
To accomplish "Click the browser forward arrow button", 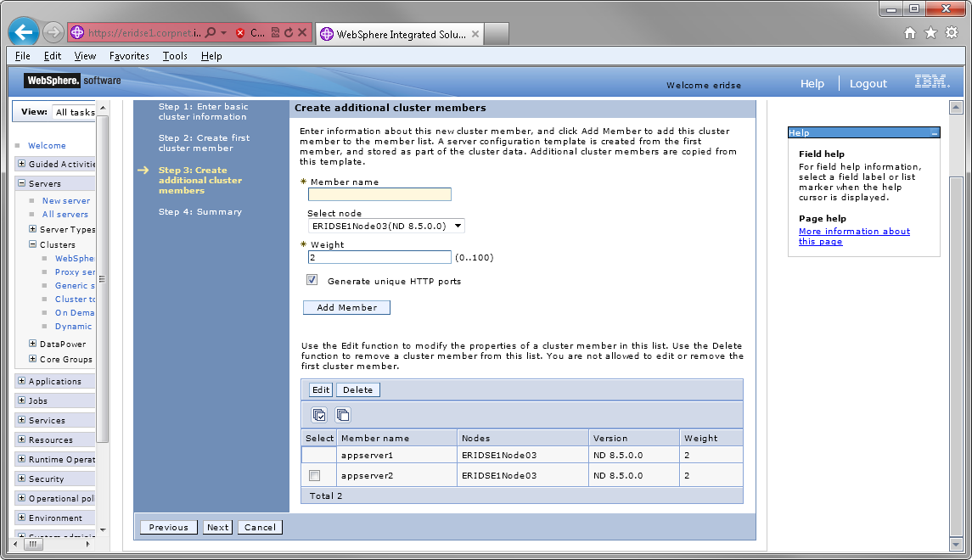I will click(x=53, y=32).
